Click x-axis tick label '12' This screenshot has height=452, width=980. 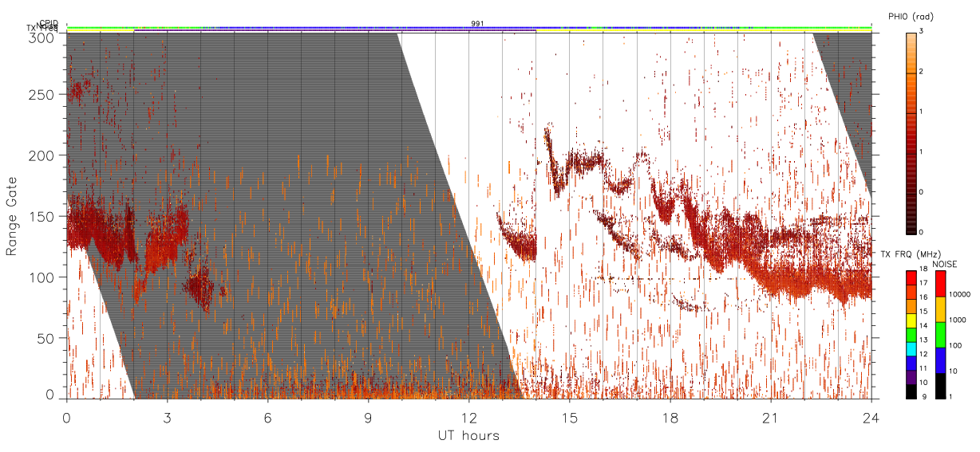[468, 417]
